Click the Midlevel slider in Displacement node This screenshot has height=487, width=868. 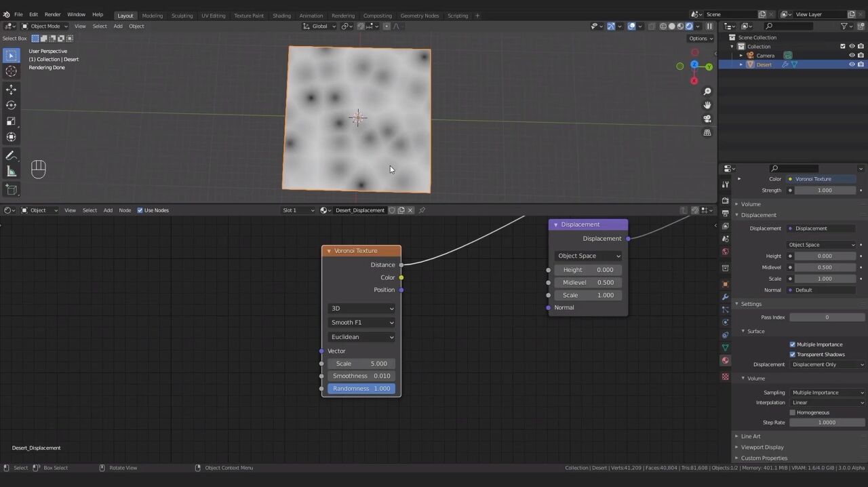[x=588, y=282]
